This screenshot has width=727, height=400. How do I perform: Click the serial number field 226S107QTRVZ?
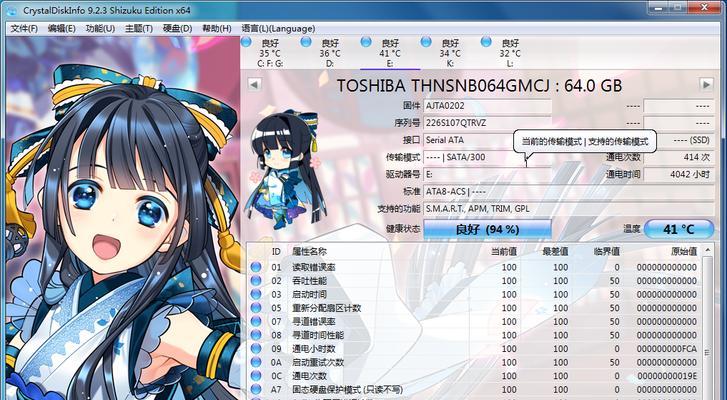[x=487, y=123]
